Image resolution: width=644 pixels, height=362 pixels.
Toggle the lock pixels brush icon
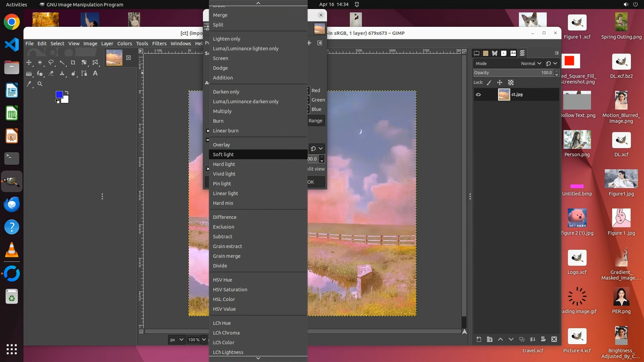coord(489,83)
